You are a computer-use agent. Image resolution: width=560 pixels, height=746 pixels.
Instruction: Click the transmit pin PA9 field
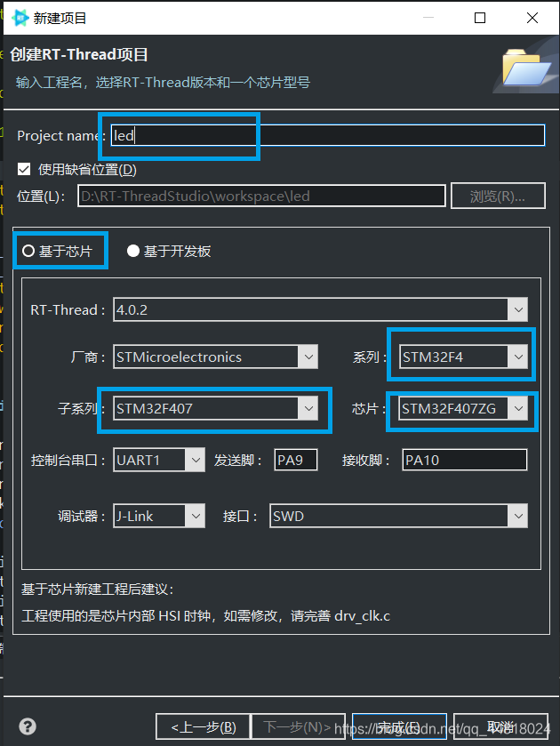pos(295,460)
